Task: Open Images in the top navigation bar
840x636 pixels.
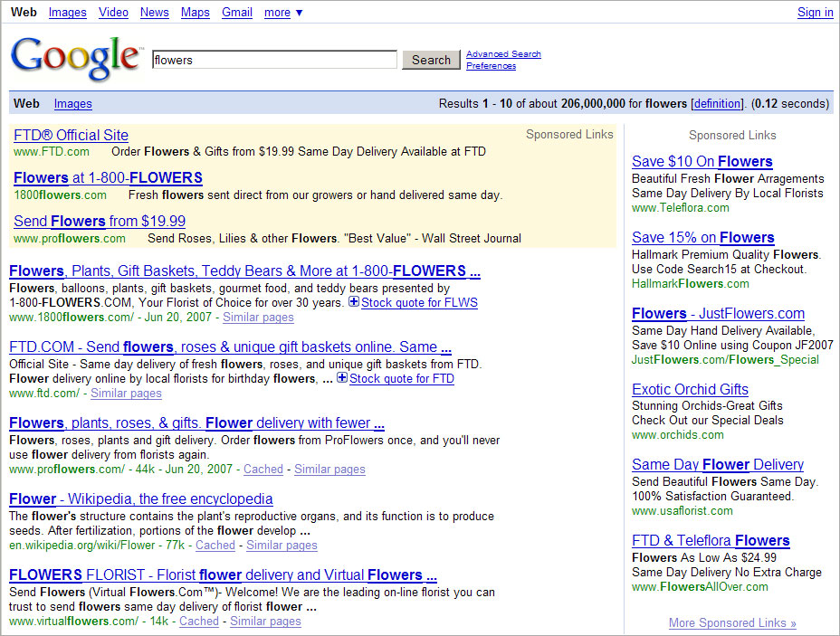Action: [68, 13]
